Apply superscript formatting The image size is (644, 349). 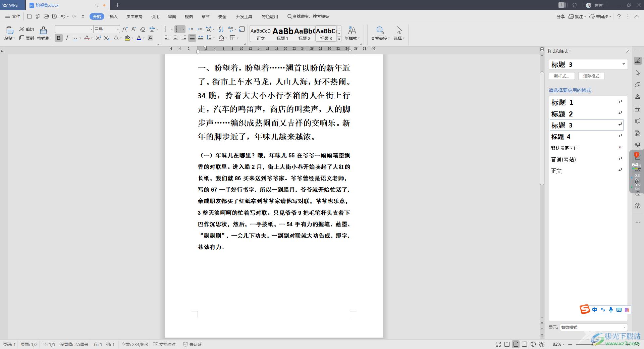98,38
